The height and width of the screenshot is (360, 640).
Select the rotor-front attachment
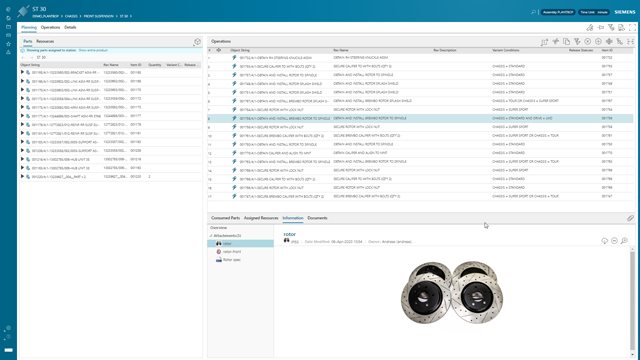tap(232, 251)
